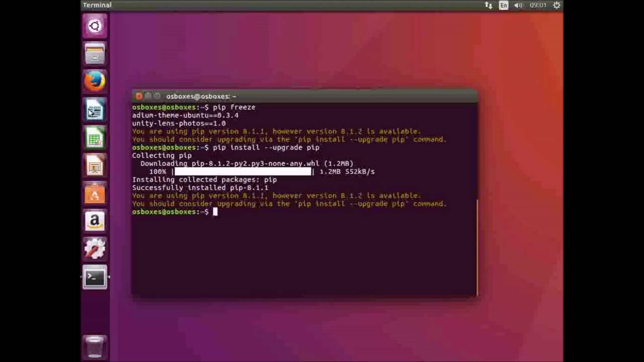Open the En keyboard layout indicator
The image size is (644, 362).
(x=504, y=5)
